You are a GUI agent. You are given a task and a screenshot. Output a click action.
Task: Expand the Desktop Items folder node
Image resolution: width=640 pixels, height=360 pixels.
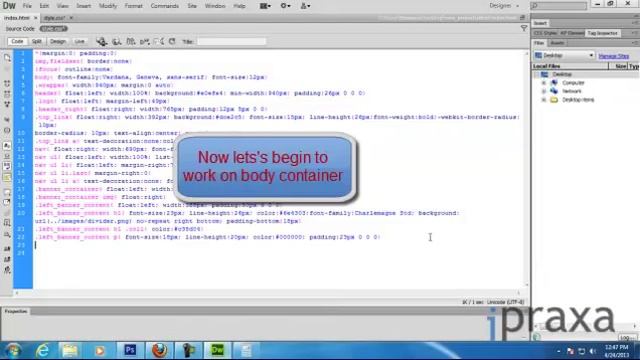pyautogui.click(x=543, y=100)
